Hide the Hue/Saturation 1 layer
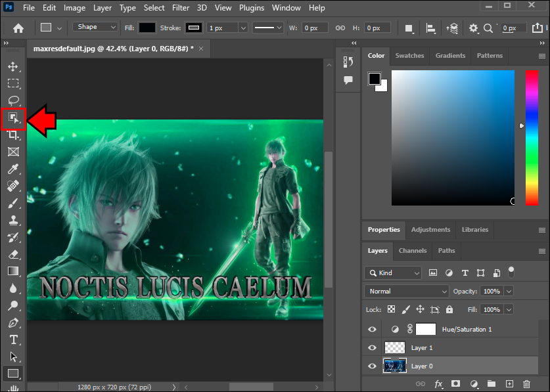550x392 pixels. [373, 329]
